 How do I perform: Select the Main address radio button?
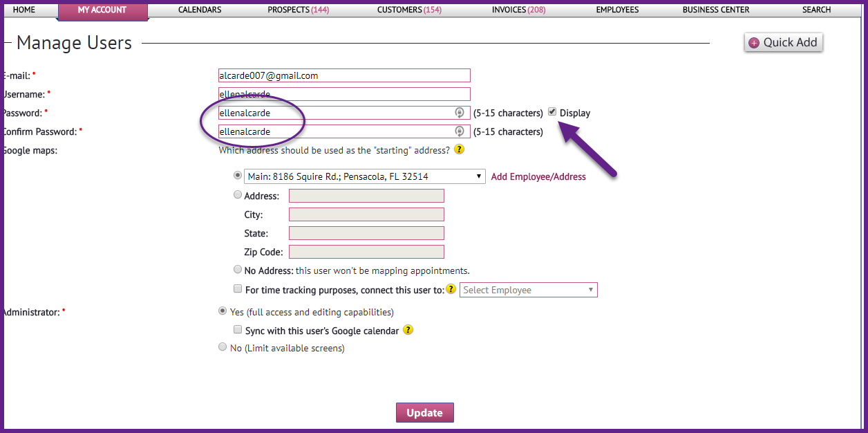click(238, 176)
